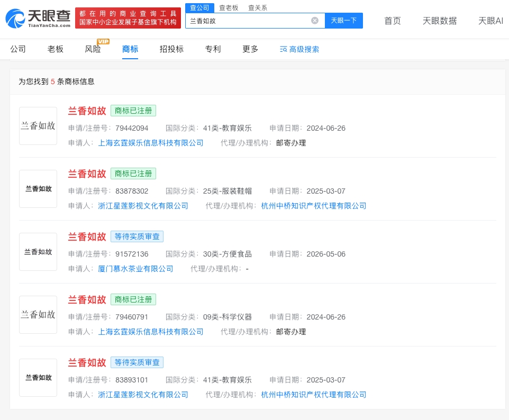Screen dimensions: 509x420
Task: Switch to the 查关系 search mode tab
Action: (x=258, y=8)
